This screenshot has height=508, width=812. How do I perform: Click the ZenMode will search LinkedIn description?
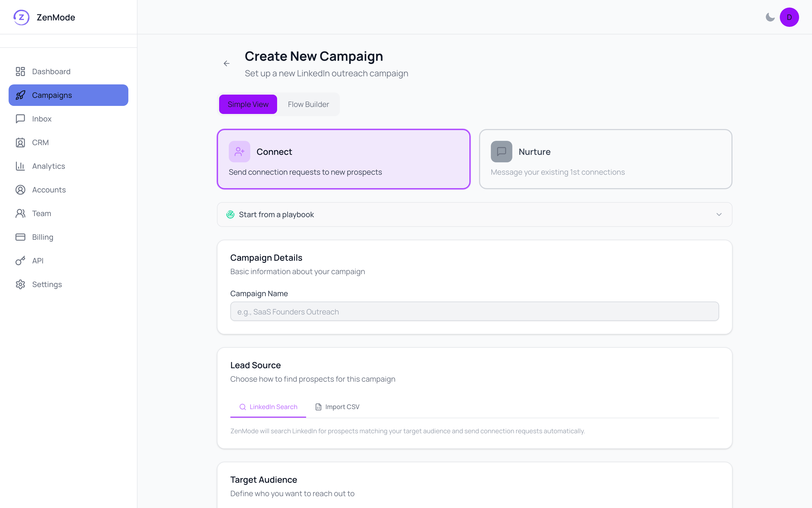407,431
